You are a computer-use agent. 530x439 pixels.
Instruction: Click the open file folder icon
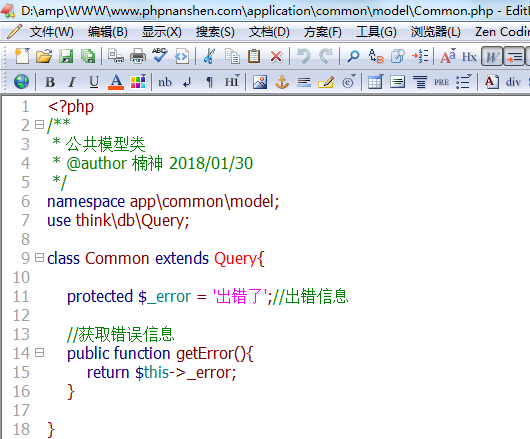[x=44, y=56]
